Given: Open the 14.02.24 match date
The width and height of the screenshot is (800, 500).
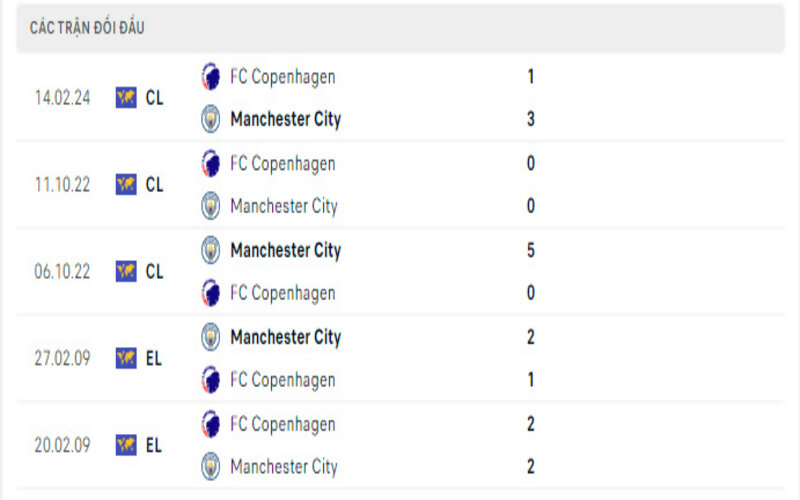Looking at the screenshot, I should 63,98.
